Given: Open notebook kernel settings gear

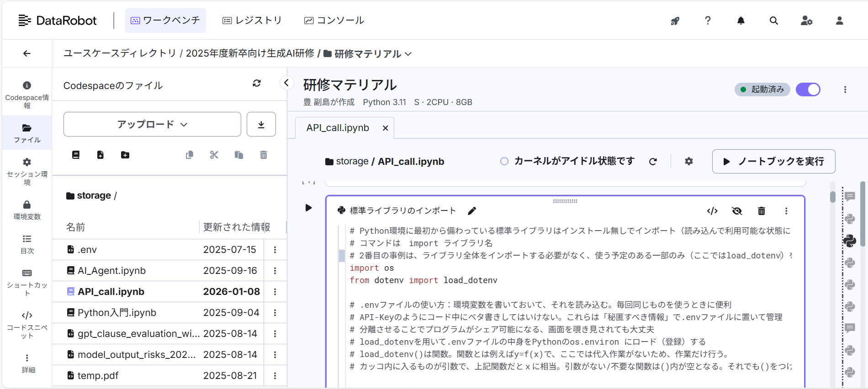Looking at the screenshot, I should [689, 161].
